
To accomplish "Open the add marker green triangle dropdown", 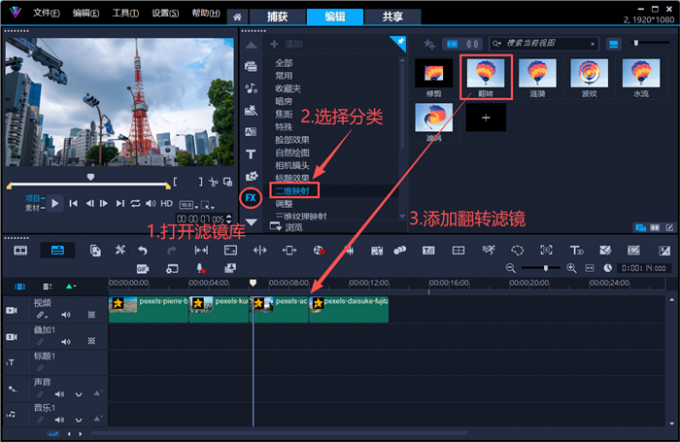I will coord(71,286).
